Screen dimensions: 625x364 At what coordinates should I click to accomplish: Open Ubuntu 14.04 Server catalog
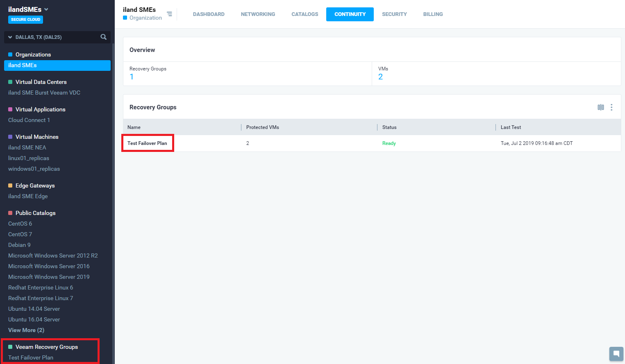coord(34,309)
